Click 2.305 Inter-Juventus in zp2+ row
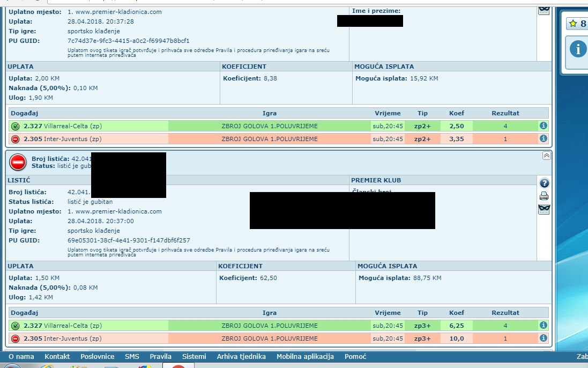The height and width of the screenshot is (368, 588). (63, 139)
